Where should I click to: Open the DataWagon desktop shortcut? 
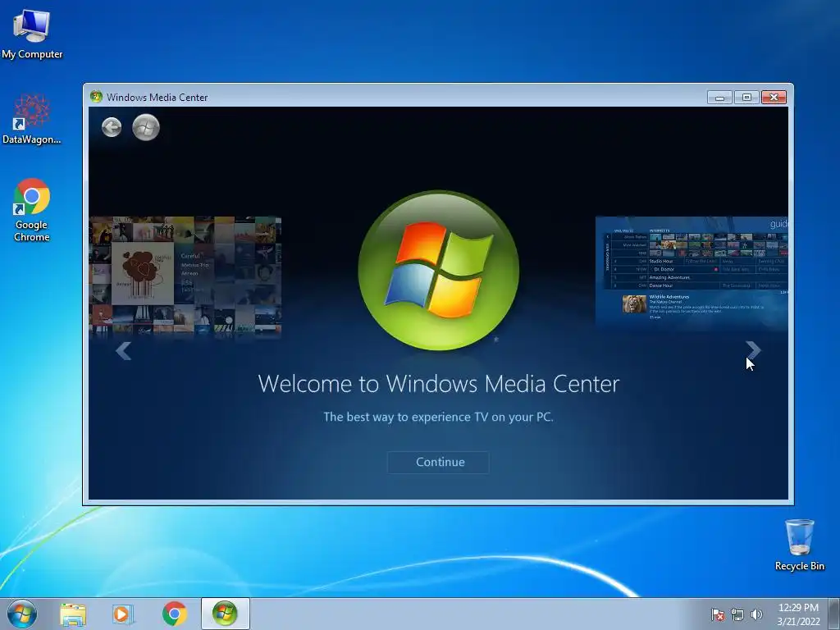[32, 119]
